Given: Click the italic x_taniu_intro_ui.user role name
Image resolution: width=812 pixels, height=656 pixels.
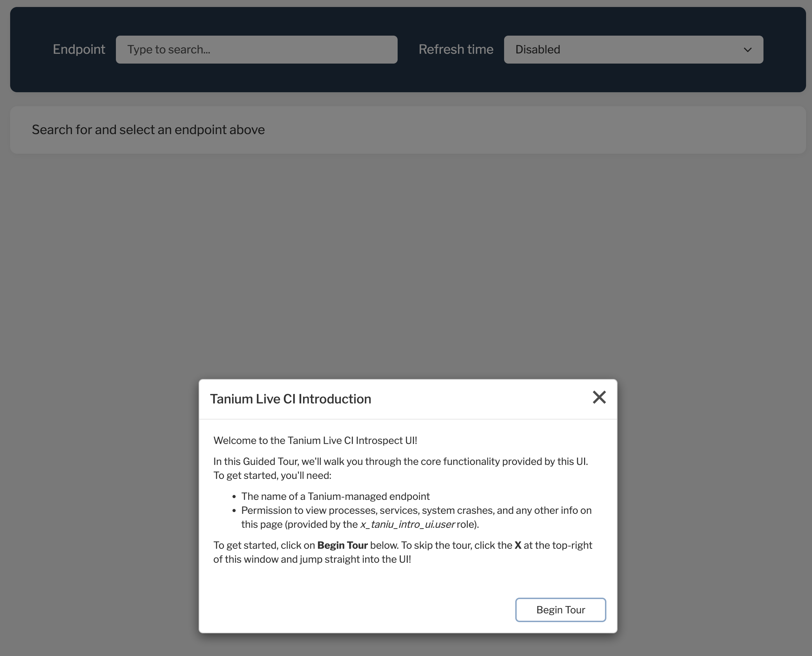Looking at the screenshot, I should tap(407, 525).
